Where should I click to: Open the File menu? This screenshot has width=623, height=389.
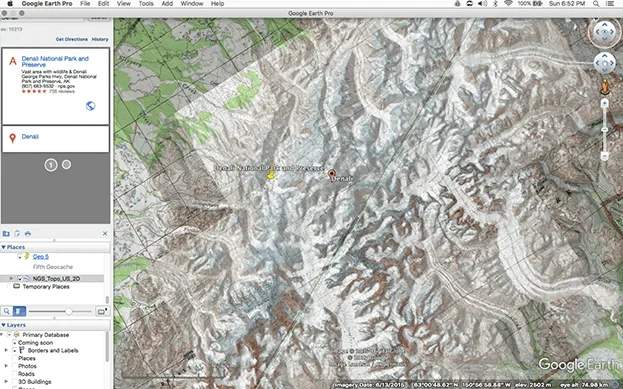pyautogui.click(x=85, y=4)
